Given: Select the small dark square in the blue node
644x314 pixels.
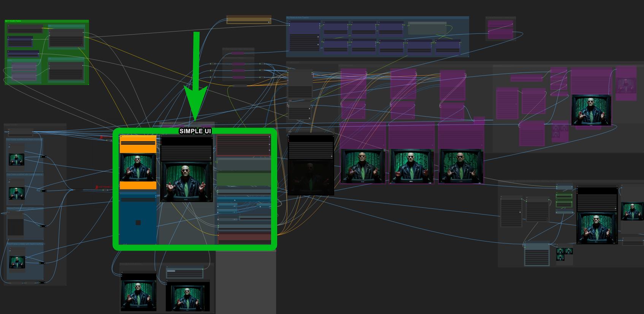Looking at the screenshot, I should 138,222.
